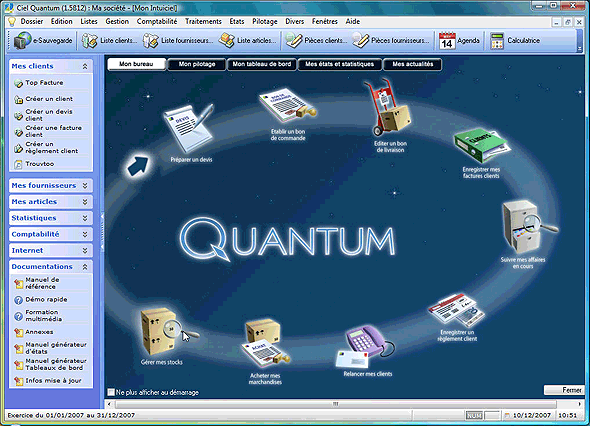Collapse the Documentations sidebar section
This screenshot has height=426, width=590.
point(85,267)
